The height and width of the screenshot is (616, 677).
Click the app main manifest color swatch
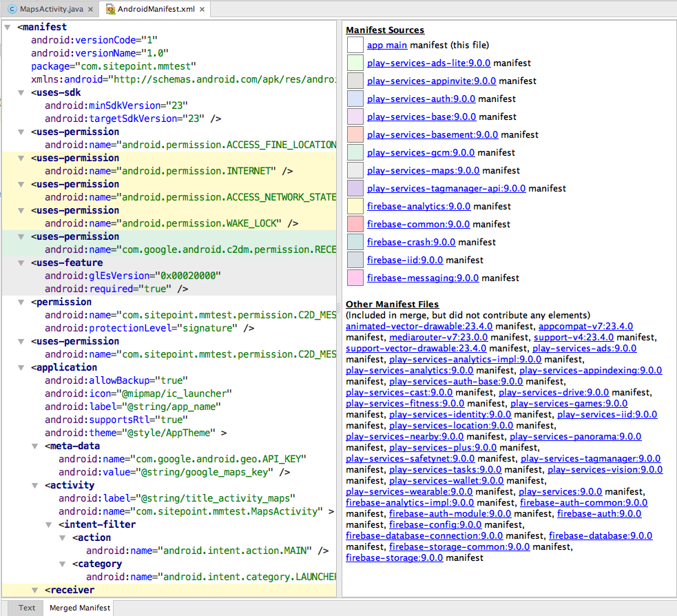click(355, 45)
